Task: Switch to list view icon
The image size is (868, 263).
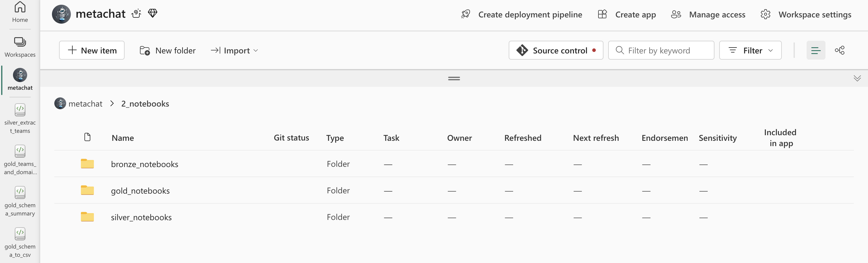Action: [x=815, y=50]
